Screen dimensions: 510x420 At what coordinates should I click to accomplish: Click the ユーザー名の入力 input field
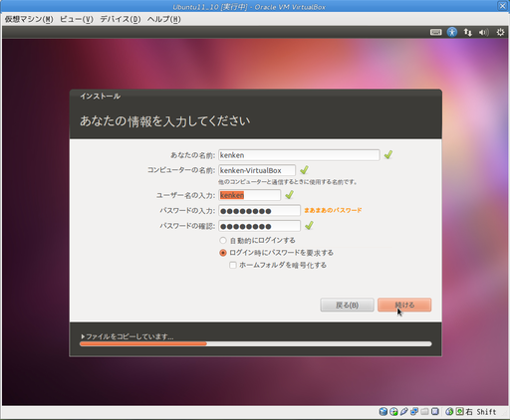[250, 195]
